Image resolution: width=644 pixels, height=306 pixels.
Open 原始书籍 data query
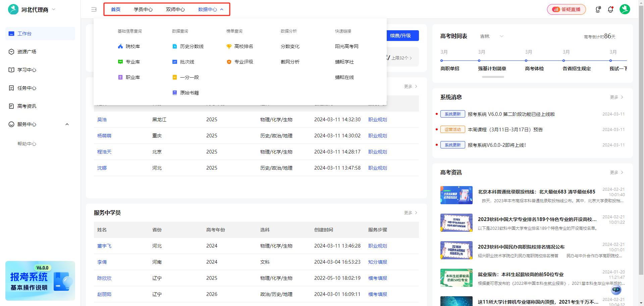185,93
